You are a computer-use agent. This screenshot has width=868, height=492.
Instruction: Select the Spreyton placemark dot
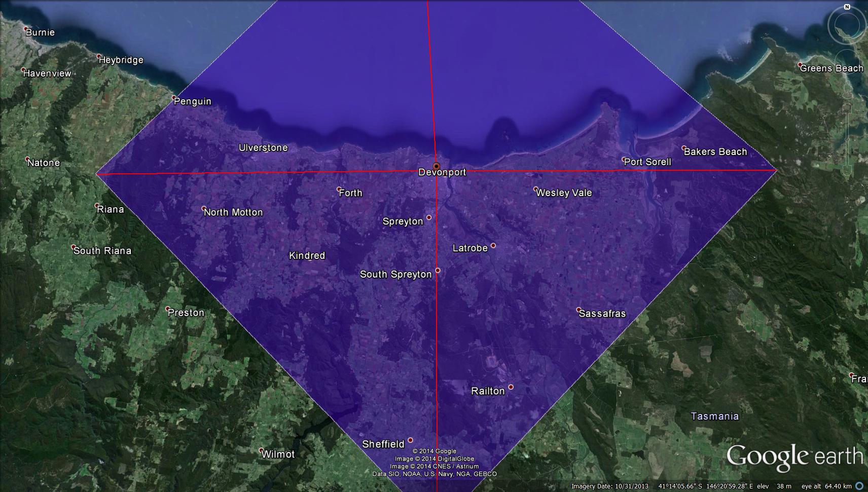pyautogui.click(x=429, y=217)
